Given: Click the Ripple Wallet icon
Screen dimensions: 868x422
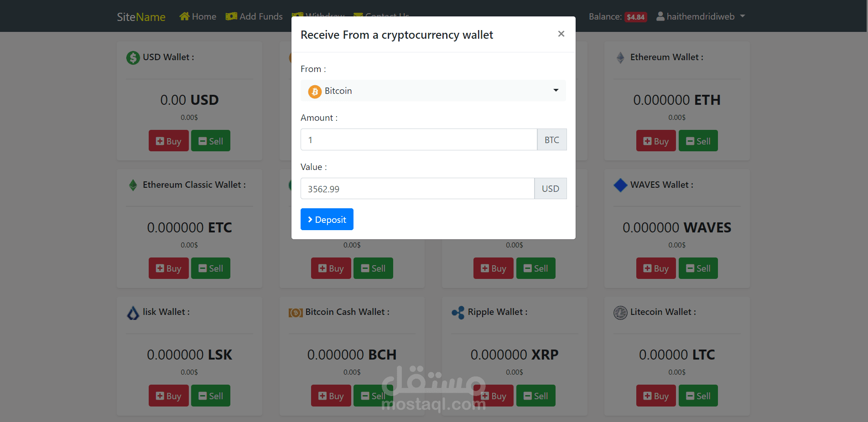Looking at the screenshot, I should tap(458, 313).
